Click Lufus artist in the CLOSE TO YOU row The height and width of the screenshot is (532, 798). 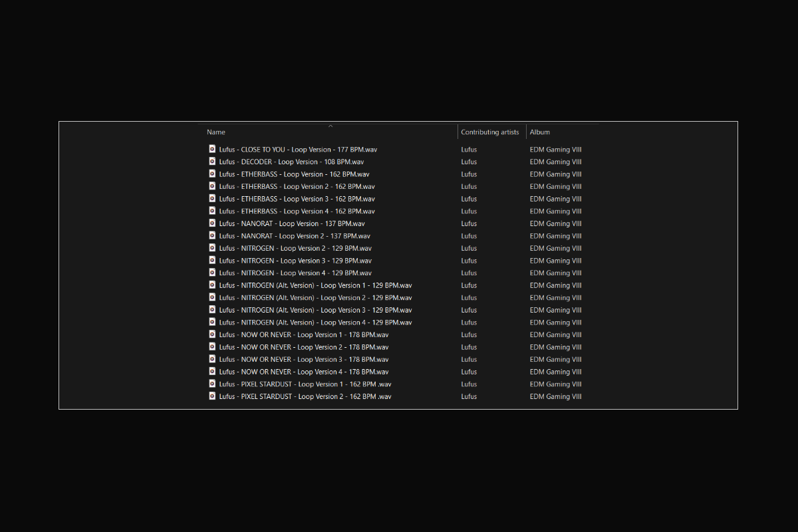[469, 150]
